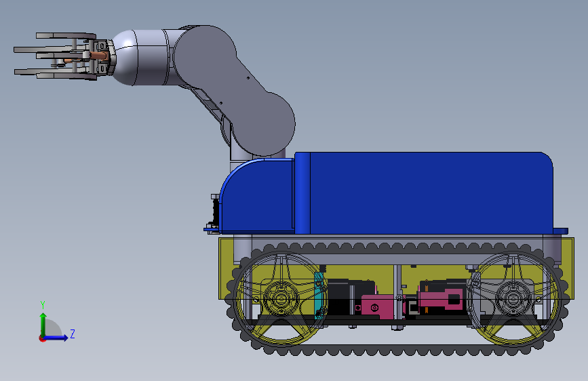The image size is (588, 381).
Task: Select the large blue body cover
Action: tap(424, 193)
